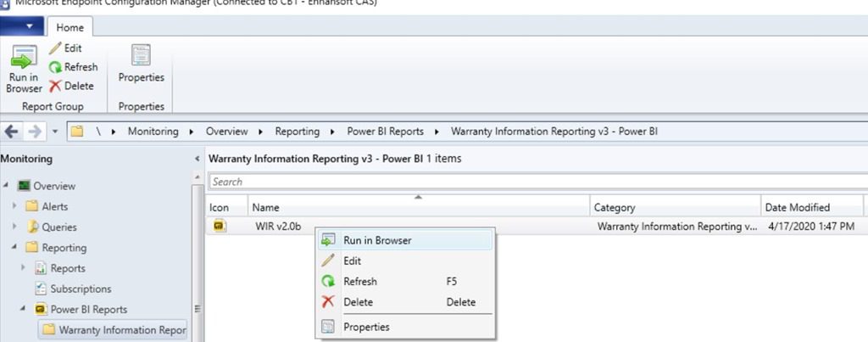The height and width of the screenshot is (342, 868).
Task: Click the forward navigation arrow
Action: [x=36, y=132]
